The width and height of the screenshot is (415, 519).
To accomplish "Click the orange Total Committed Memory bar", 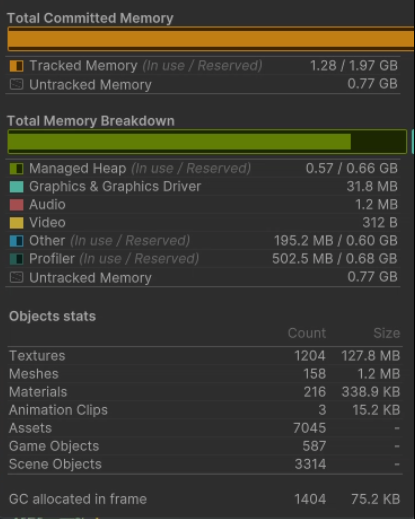I will [211, 39].
